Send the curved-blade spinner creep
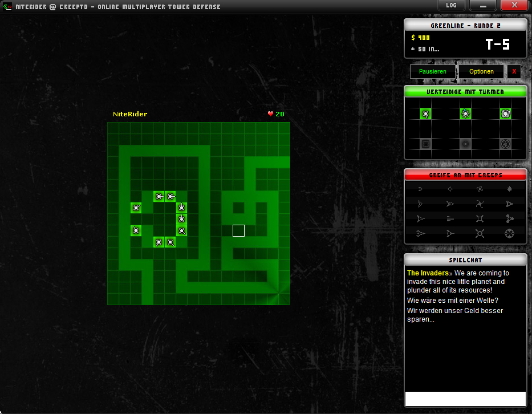532x414 pixels. [x=480, y=204]
